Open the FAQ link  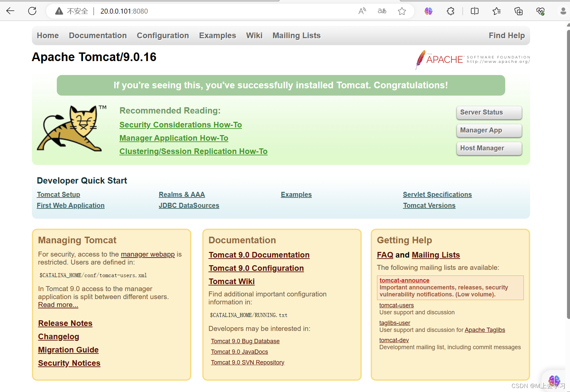(x=385, y=255)
